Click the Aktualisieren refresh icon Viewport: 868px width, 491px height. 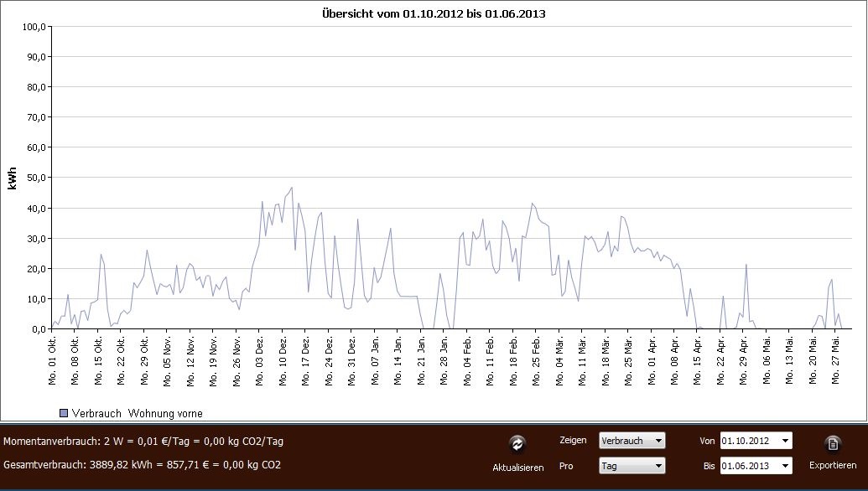tap(517, 444)
